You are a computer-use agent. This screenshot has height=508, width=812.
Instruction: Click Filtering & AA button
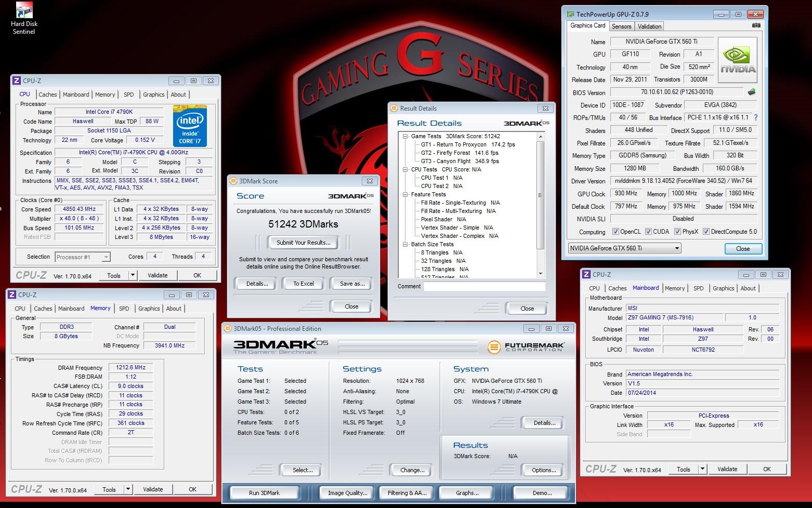click(x=407, y=493)
